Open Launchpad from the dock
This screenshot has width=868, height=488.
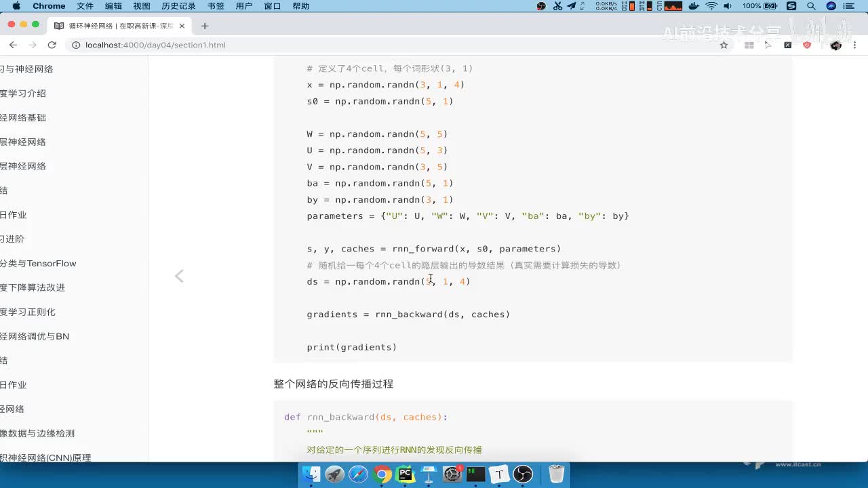pos(335,474)
